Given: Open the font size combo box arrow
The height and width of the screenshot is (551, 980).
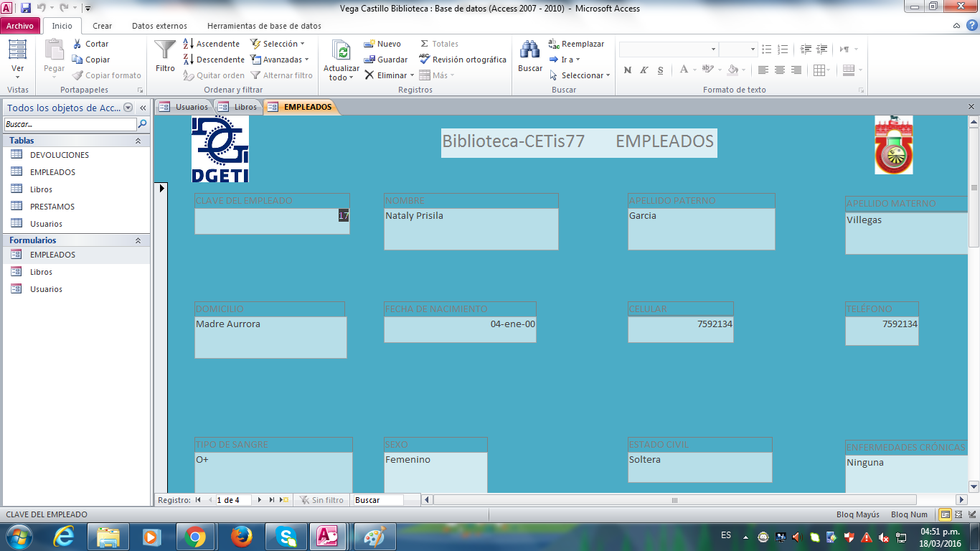Looking at the screenshot, I should 753,50.
